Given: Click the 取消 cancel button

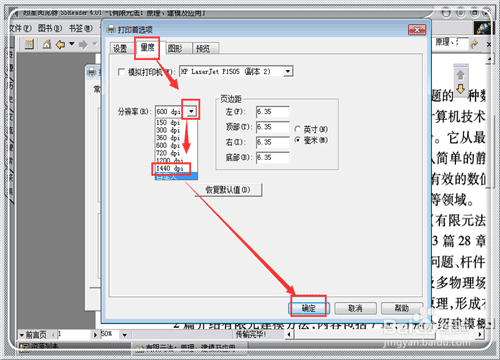Looking at the screenshot, I should tap(355, 308).
